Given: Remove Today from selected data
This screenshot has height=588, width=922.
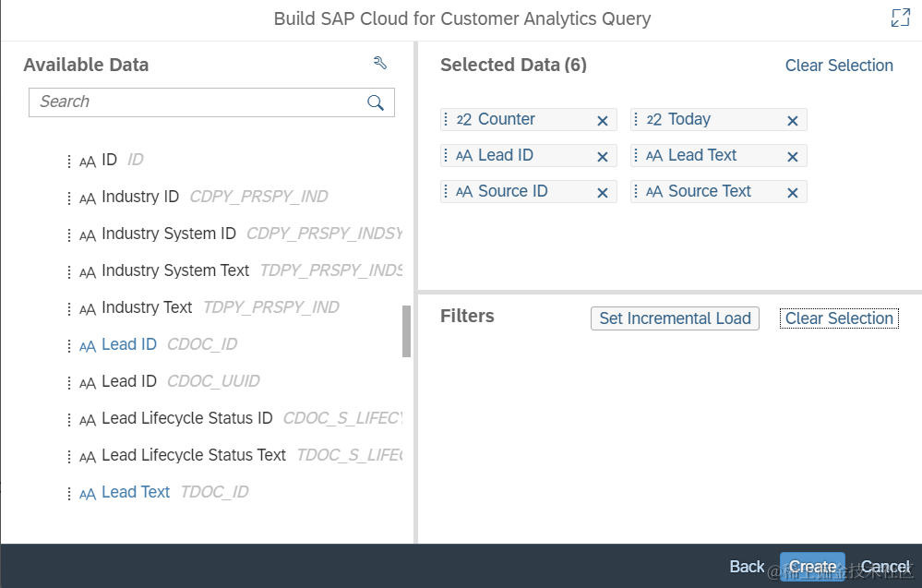Looking at the screenshot, I should 792,120.
